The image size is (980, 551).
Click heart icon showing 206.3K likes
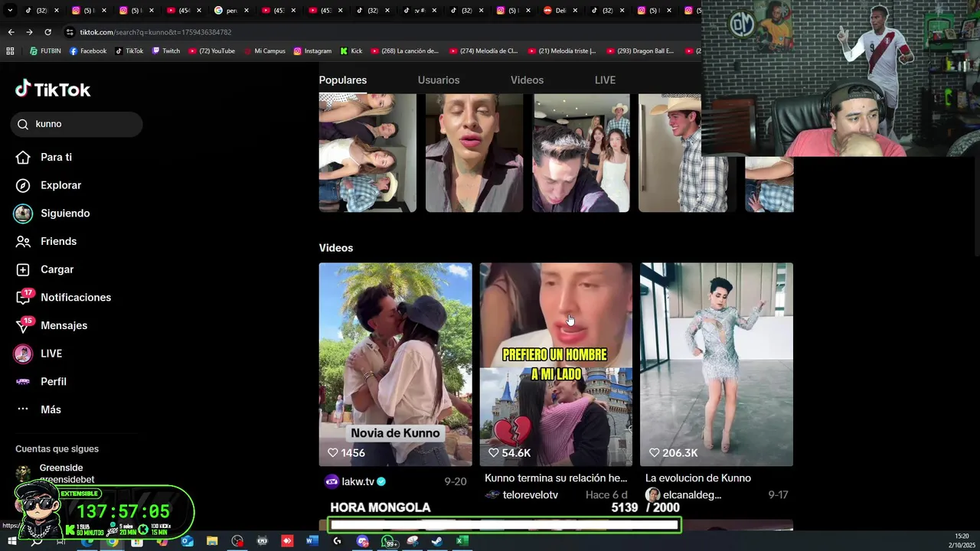(x=655, y=453)
